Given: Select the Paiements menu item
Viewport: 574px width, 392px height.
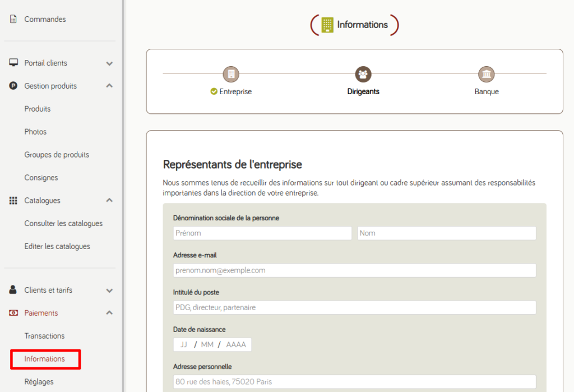Looking at the screenshot, I should (41, 313).
